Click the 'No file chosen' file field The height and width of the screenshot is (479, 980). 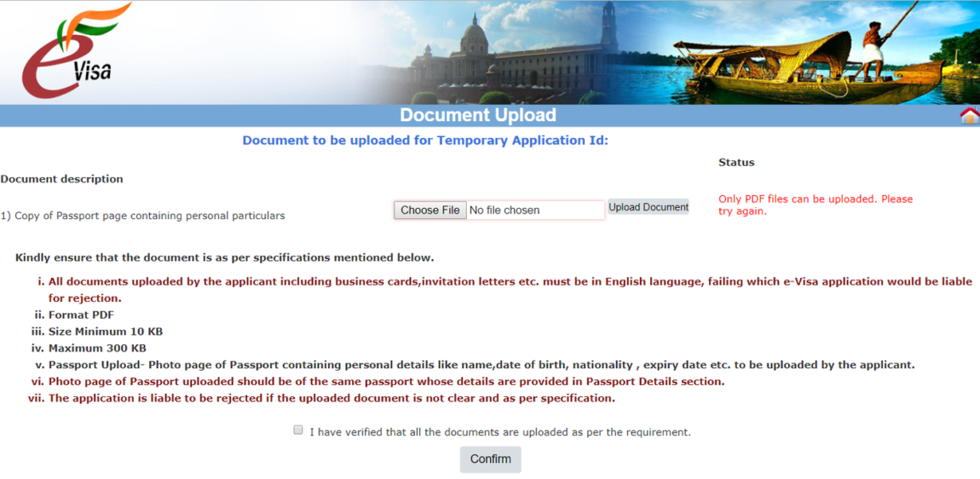(534, 211)
